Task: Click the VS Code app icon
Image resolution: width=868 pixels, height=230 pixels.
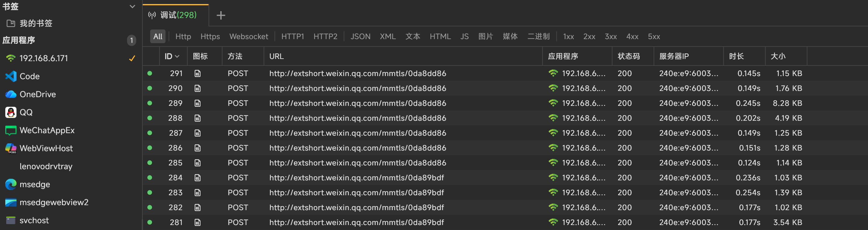Action: point(11,76)
